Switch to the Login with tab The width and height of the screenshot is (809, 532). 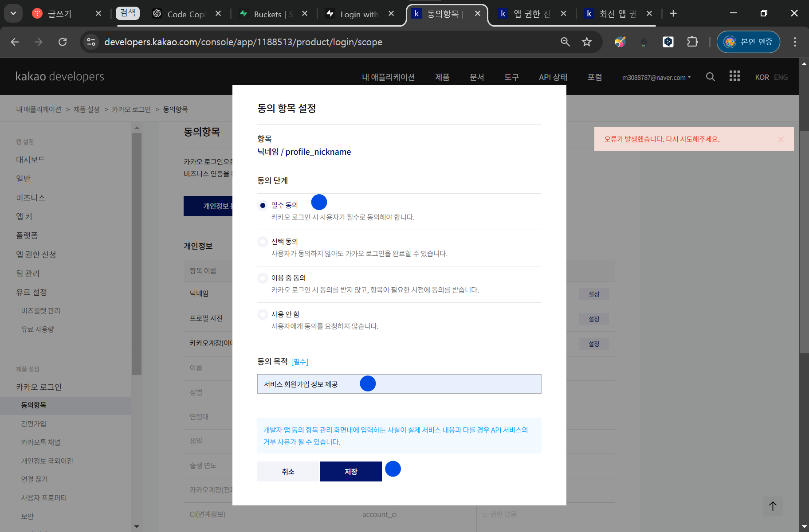click(x=359, y=14)
